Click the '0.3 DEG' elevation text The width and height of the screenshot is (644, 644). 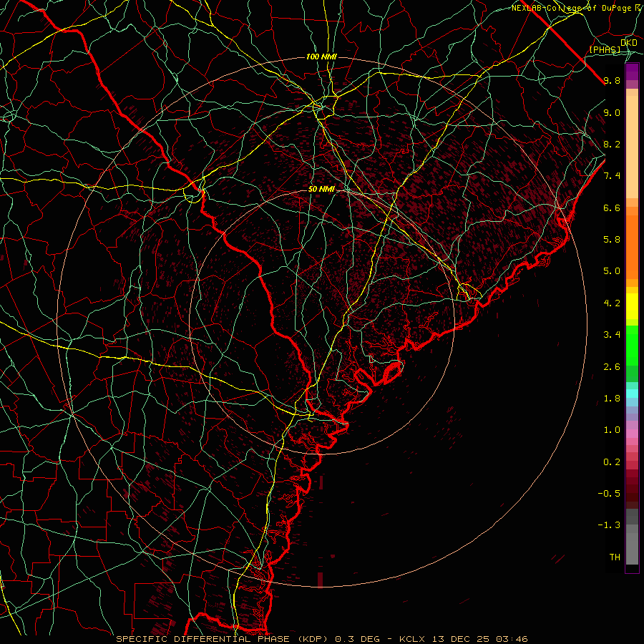pos(357,639)
